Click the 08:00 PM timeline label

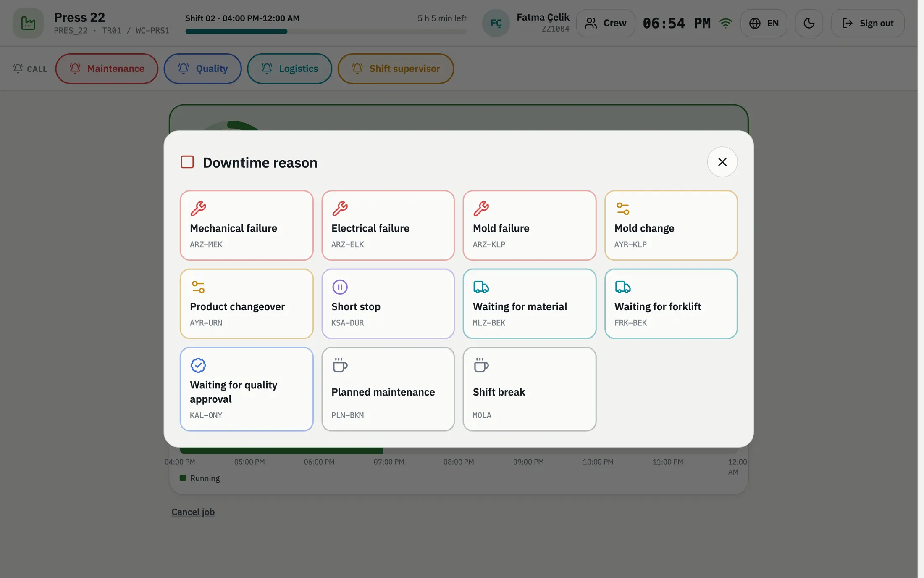(x=459, y=462)
